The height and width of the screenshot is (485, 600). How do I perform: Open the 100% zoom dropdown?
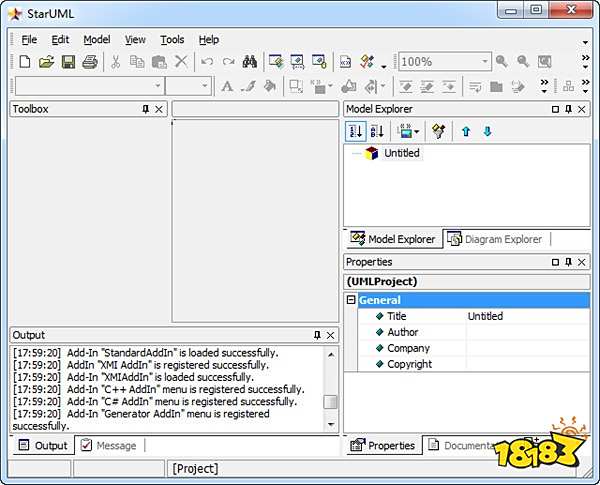click(x=484, y=62)
